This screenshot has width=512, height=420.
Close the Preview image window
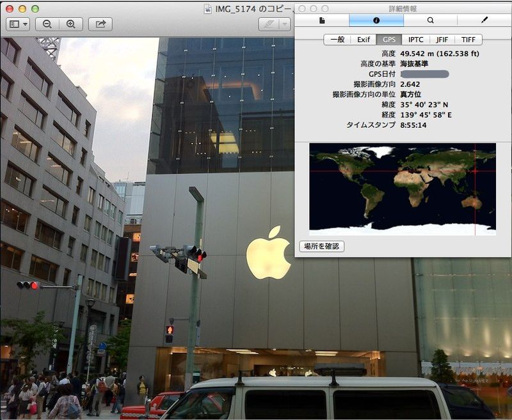pyautogui.click(x=10, y=9)
